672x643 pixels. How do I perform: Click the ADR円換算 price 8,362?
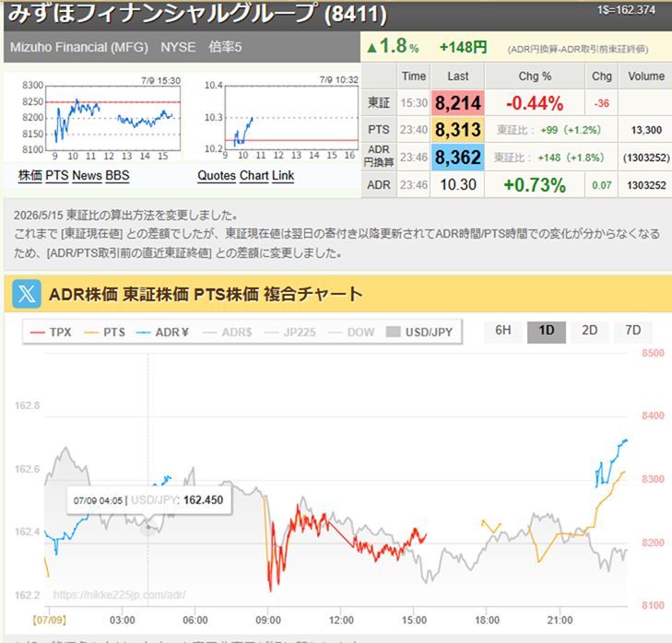click(x=458, y=158)
